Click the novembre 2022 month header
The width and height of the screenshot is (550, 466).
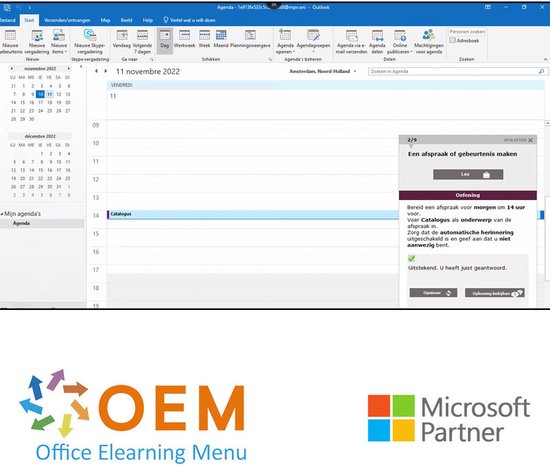tap(40, 68)
